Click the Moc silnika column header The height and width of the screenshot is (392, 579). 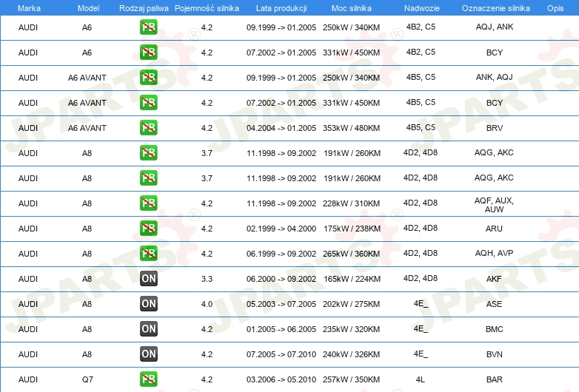click(352, 8)
